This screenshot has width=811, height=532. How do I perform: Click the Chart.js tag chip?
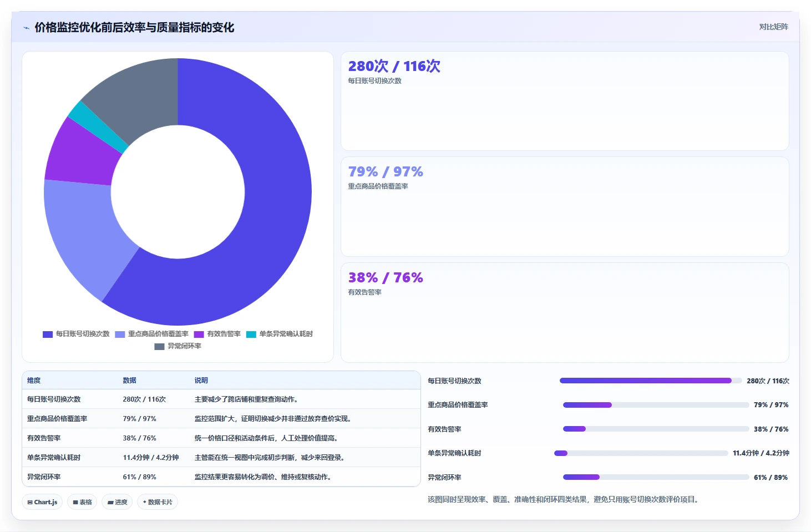(42, 502)
